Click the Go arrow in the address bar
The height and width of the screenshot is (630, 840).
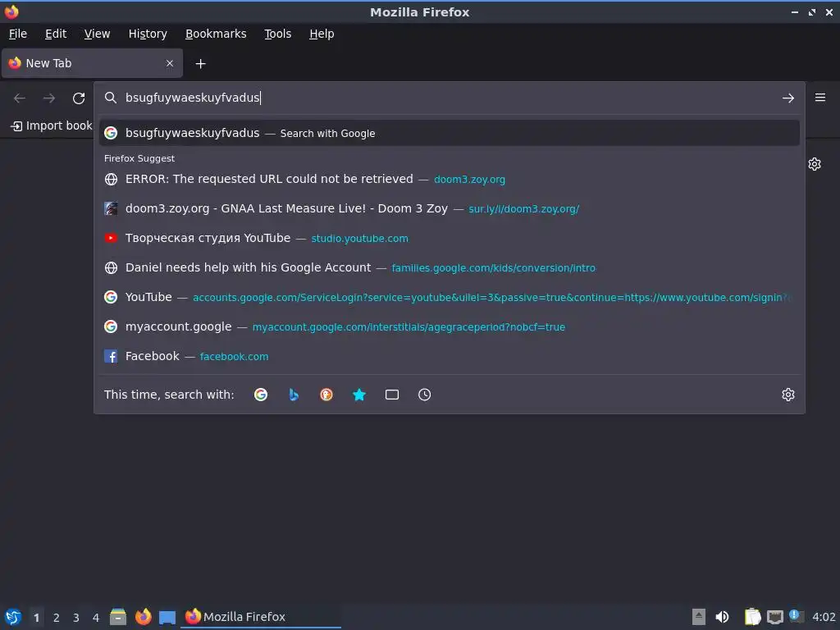[787, 98]
